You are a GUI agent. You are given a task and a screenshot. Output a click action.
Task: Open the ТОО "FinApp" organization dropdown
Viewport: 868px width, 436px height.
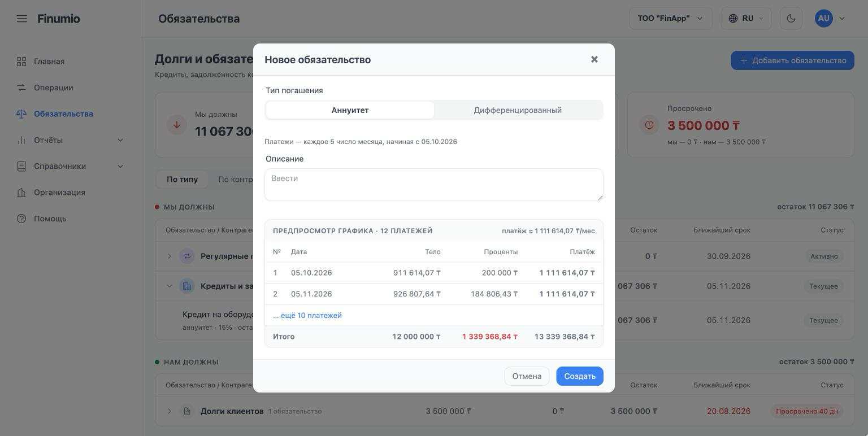pos(671,19)
